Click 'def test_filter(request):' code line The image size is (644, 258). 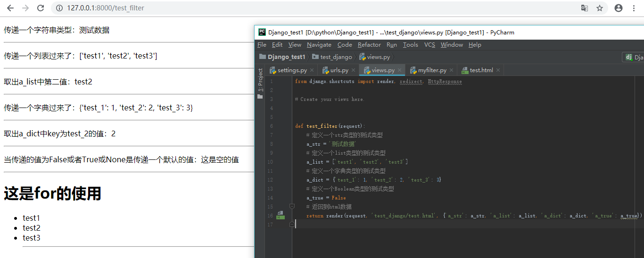[x=330, y=126]
